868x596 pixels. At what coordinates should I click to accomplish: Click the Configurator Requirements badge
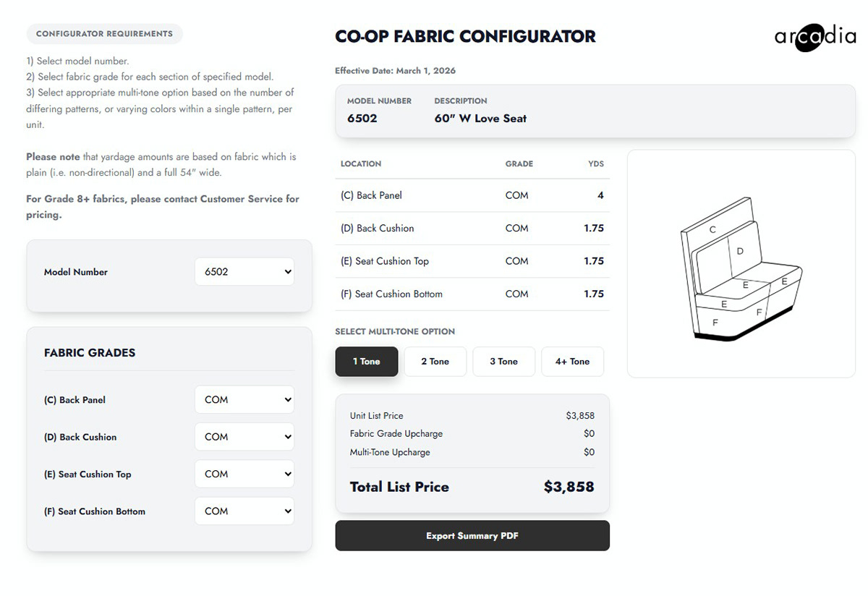click(x=104, y=34)
